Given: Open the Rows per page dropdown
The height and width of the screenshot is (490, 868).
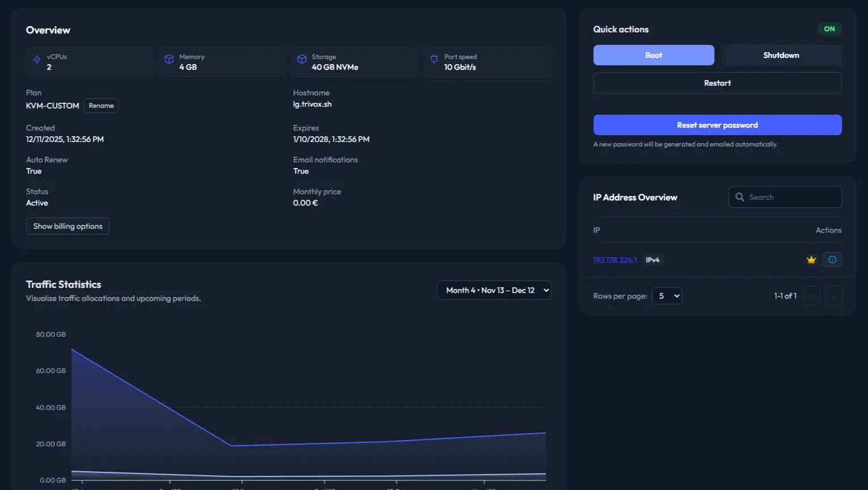Looking at the screenshot, I should (x=667, y=296).
